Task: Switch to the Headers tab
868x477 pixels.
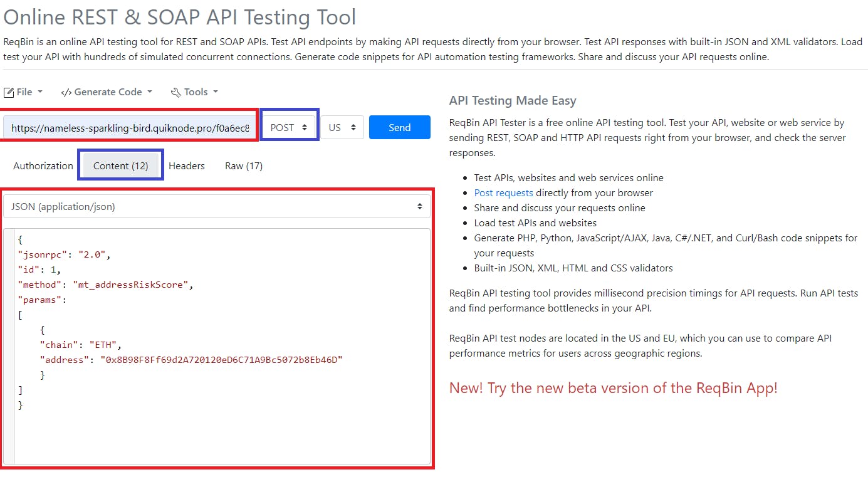Action: click(187, 166)
